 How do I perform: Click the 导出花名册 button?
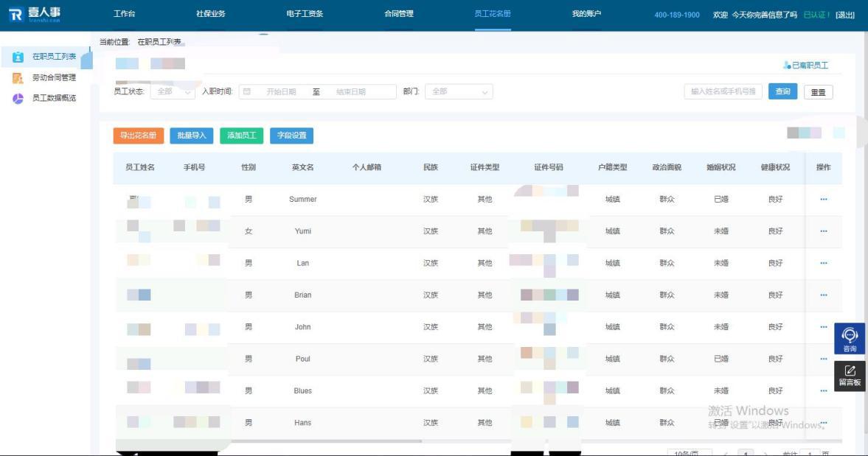tap(139, 136)
